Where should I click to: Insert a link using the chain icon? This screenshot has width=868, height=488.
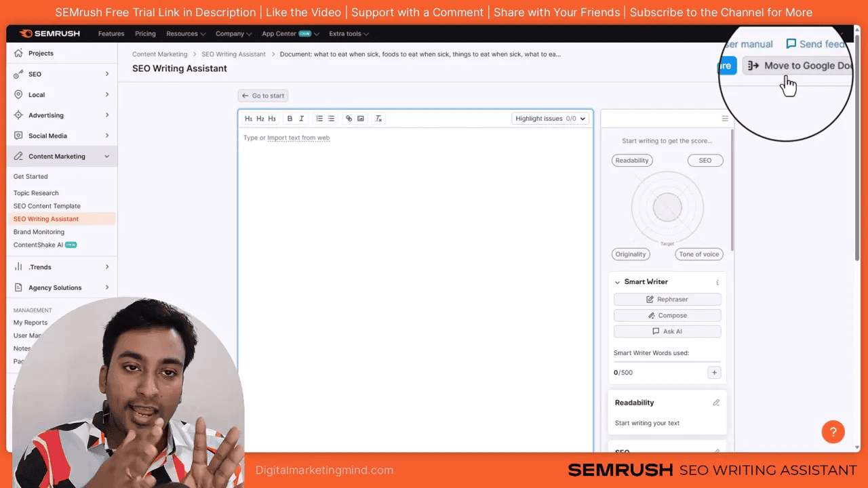349,118
